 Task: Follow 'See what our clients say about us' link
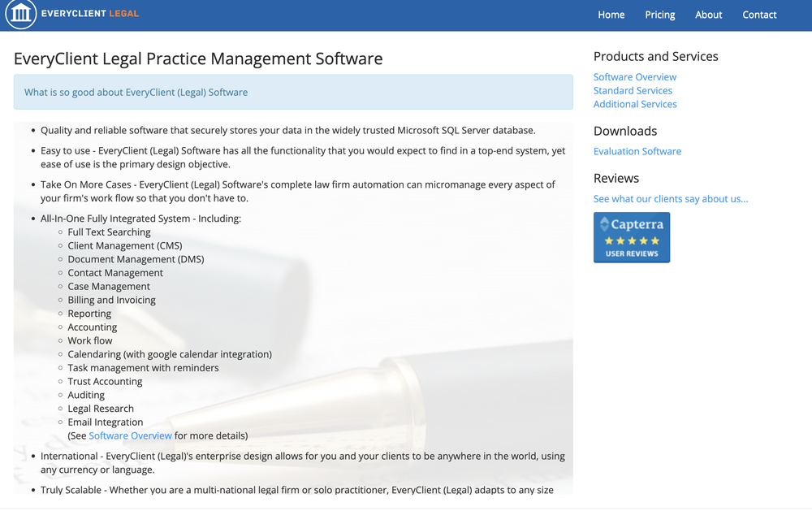[671, 198]
